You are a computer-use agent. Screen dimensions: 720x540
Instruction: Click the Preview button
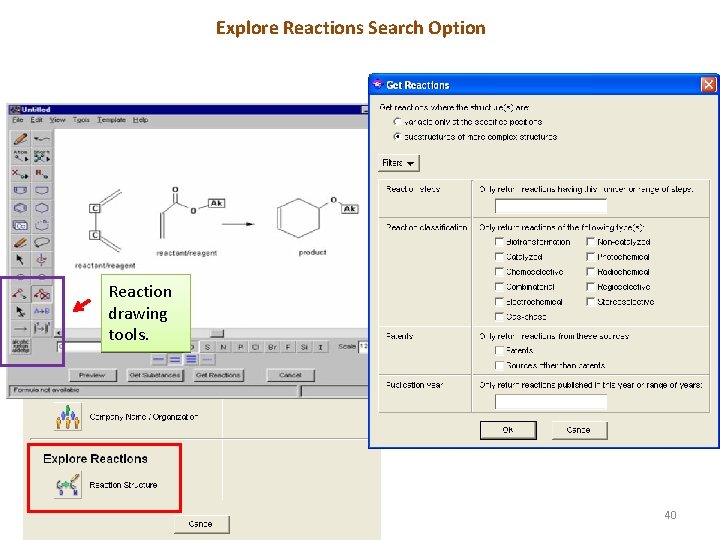(92, 375)
